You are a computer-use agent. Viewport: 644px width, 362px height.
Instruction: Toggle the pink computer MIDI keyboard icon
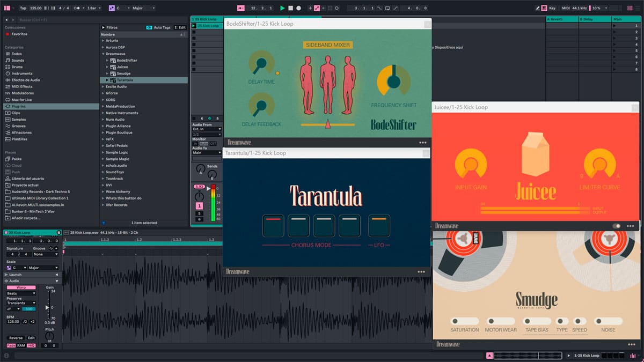[x=544, y=8]
